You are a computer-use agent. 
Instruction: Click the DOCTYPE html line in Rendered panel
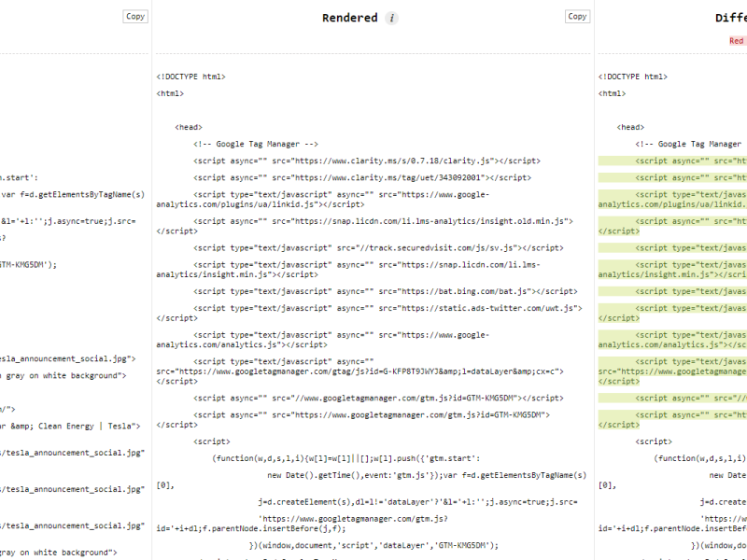(x=190, y=77)
